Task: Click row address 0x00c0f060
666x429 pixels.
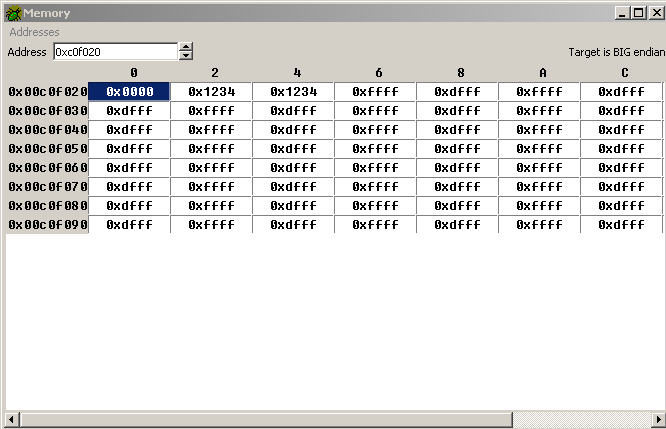Action: pyautogui.click(x=48, y=167)
